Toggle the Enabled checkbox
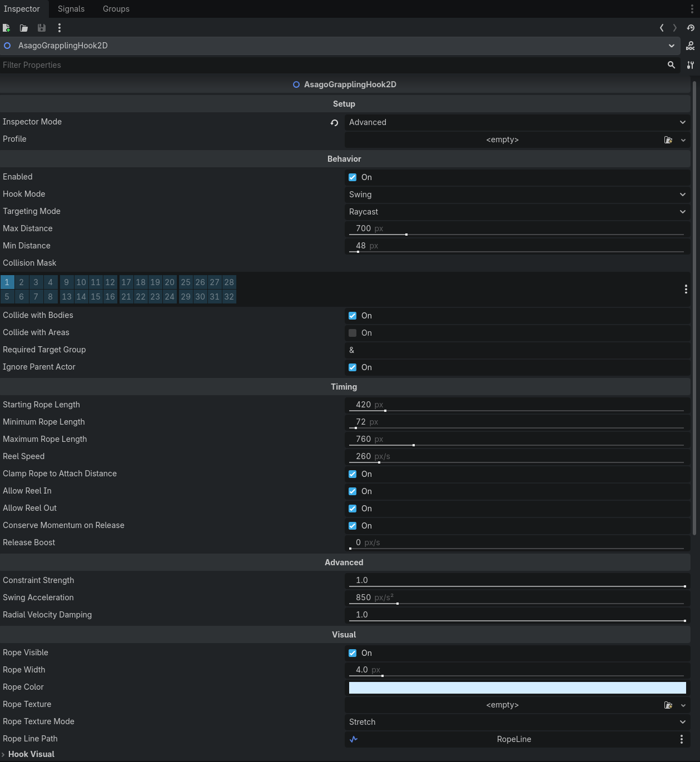This screenshot has width=700, height=762. coord(353,177)
